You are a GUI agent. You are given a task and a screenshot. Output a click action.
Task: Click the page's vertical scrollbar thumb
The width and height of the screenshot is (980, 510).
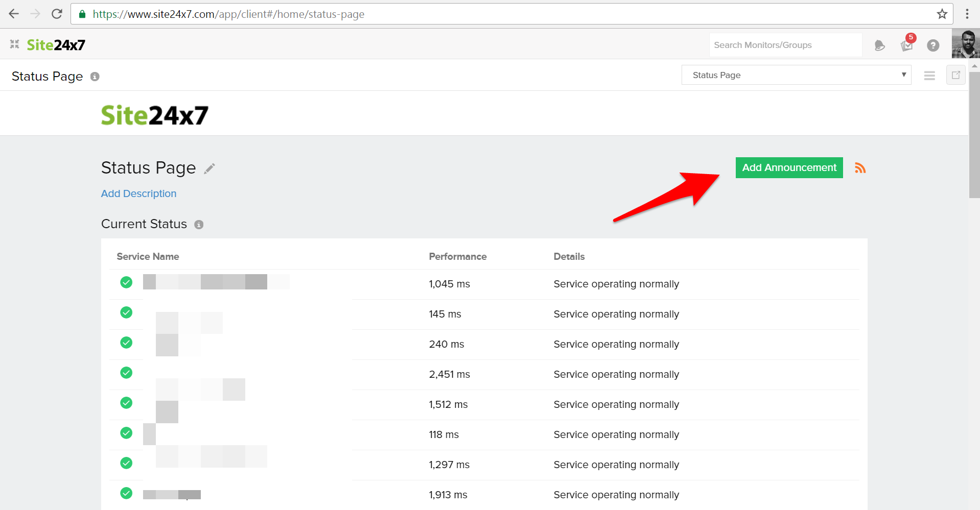click(974, 134)
